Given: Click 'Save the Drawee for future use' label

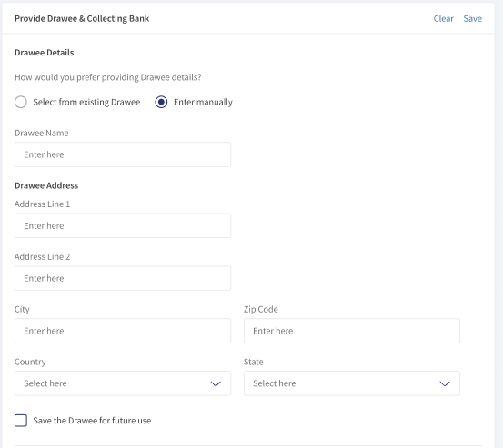Looking at the screenshot, I should (92, 421).
